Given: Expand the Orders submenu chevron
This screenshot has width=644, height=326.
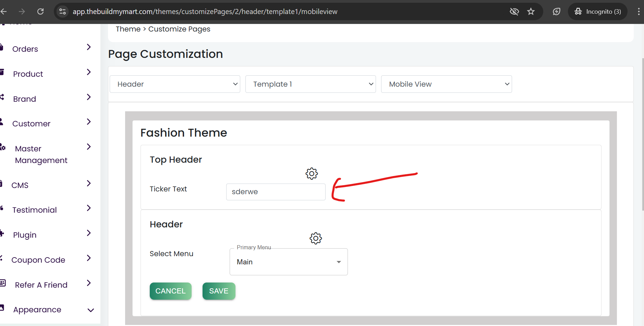Looking at the screenshot, I should coord(89,47).
